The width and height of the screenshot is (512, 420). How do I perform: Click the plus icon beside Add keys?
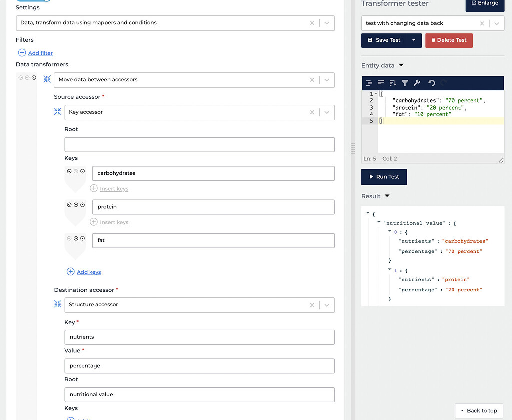71,271
